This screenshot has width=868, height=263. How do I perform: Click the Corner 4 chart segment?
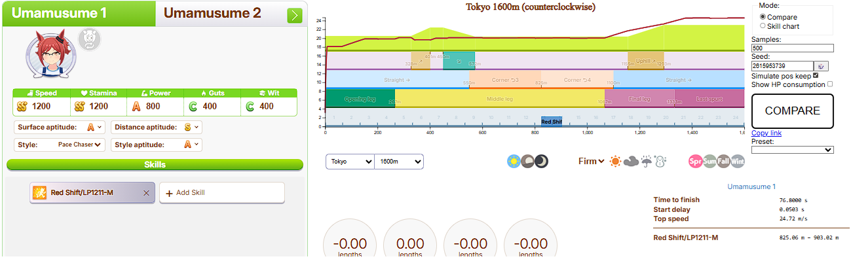point(577,80)
